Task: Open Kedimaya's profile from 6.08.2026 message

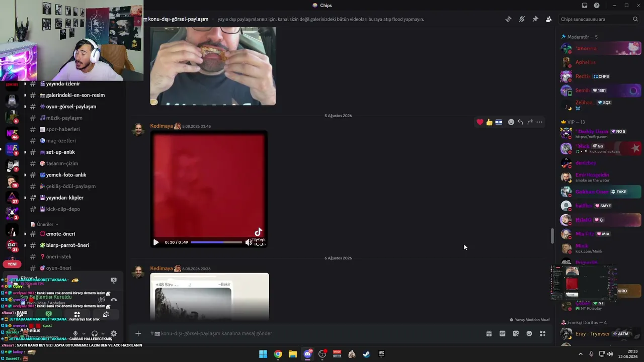Action: [162, 268]
